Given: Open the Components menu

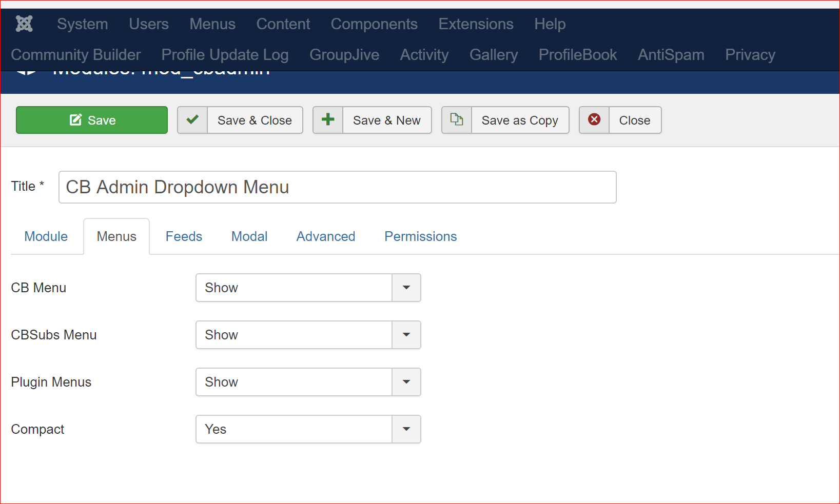Looking at the screenshot, I should click(x=374, y=24).
